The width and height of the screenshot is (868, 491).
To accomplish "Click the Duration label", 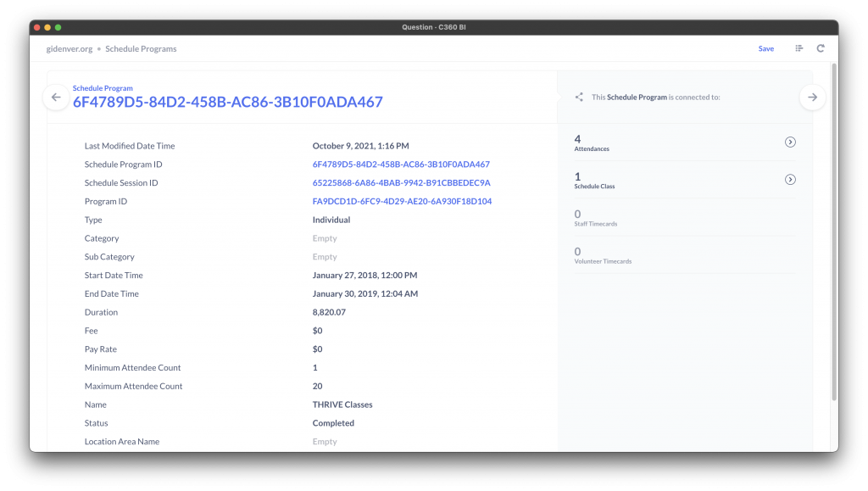I will pyautogui.click(x=101, y=312).
